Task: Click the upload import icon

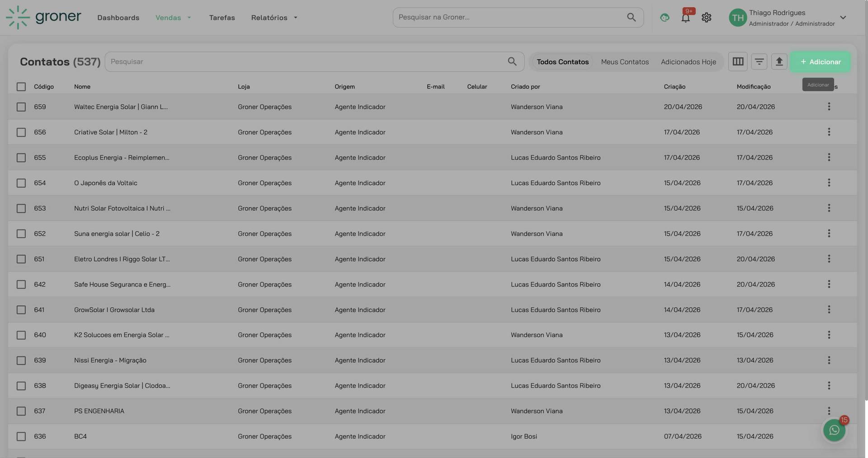Action: pyautogui.click(x=779, y=61)
